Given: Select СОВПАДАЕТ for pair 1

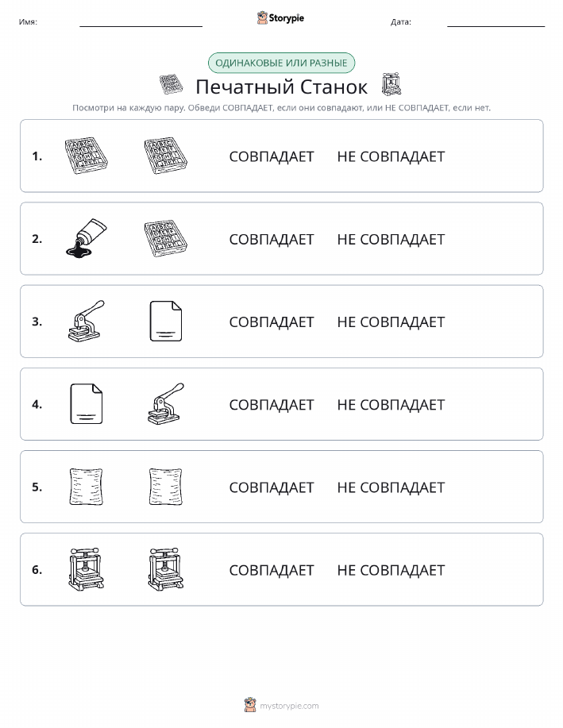Looking at the screenshot, I should (272, 156).
